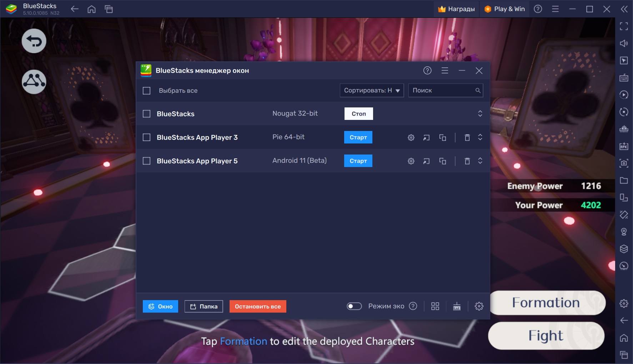The height and width of the screenshot is (364, 633).
Task: Reorder App Player 5 row with arrows
Action: click(x=480, y=161)
